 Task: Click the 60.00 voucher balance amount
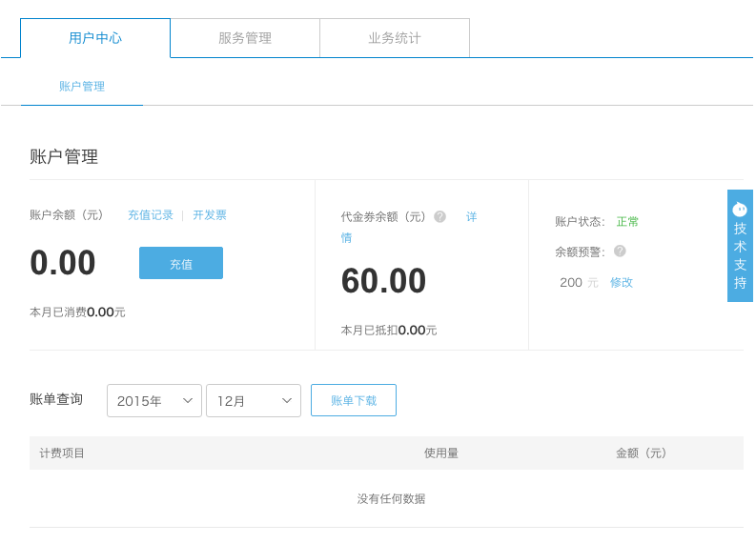pos(383,281)
